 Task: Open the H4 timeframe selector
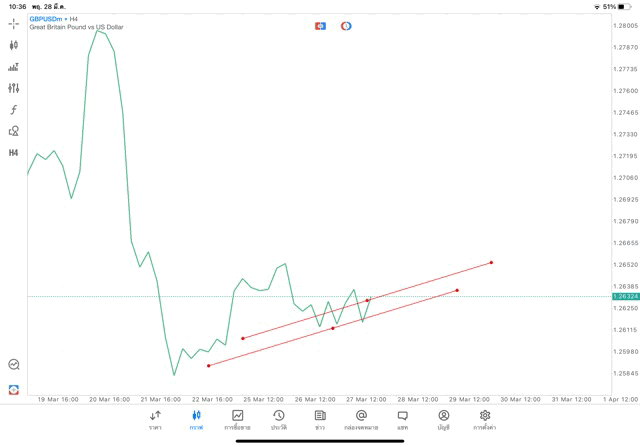14,153
